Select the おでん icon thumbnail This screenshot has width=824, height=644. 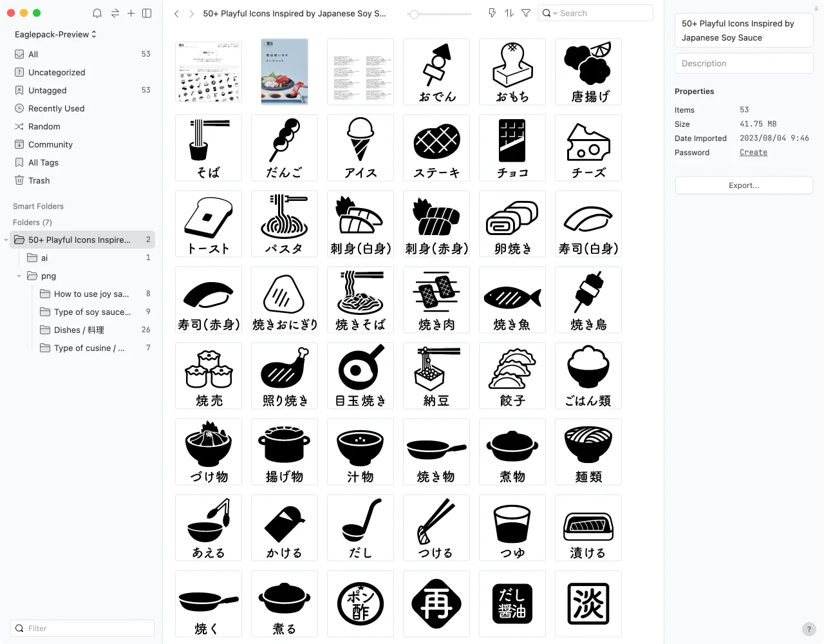coord(436,71)
